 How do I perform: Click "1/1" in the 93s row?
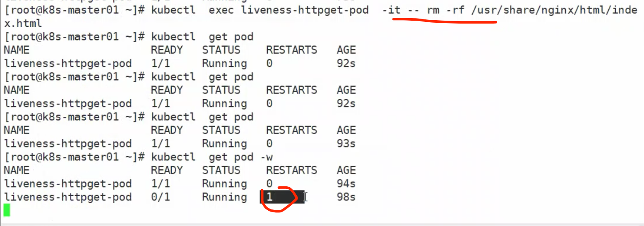click(x=161, y=143)
